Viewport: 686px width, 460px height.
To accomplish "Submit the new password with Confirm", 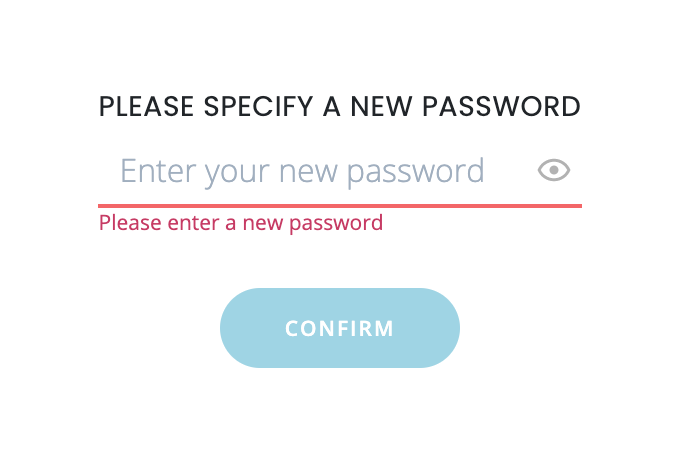I will [x=340, y=328].
